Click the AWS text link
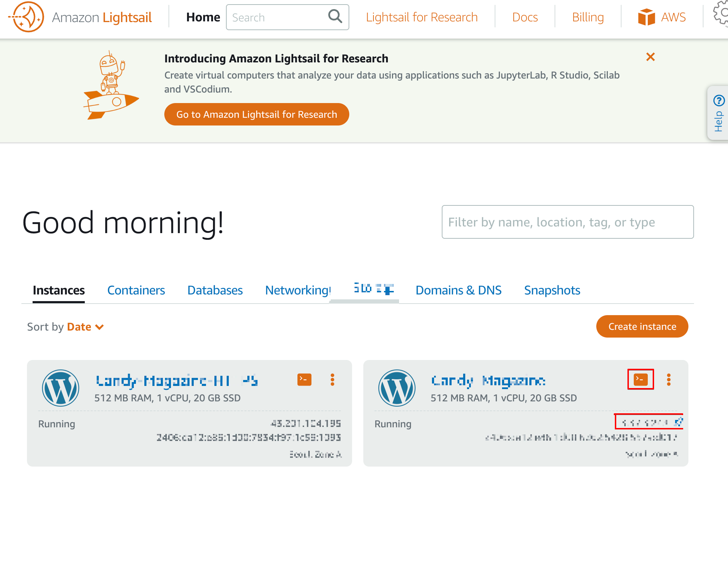 [x=673, y=17]
